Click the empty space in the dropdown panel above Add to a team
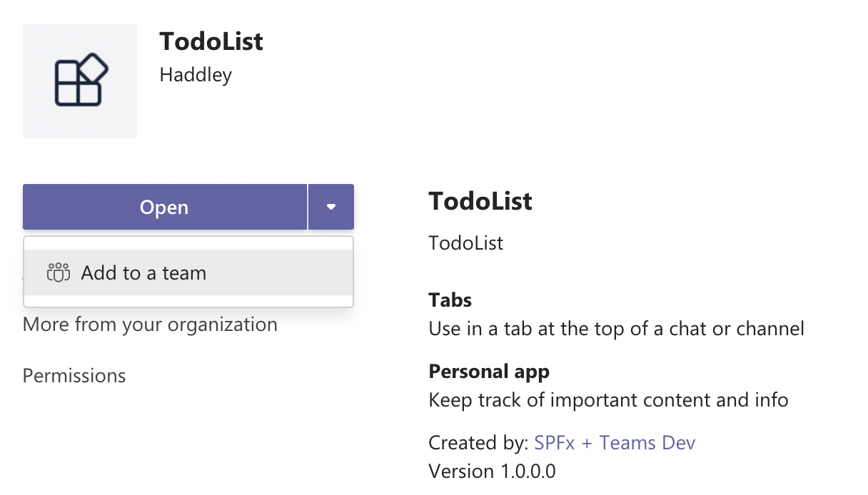868x495 pixels. [x=188, y=243]
